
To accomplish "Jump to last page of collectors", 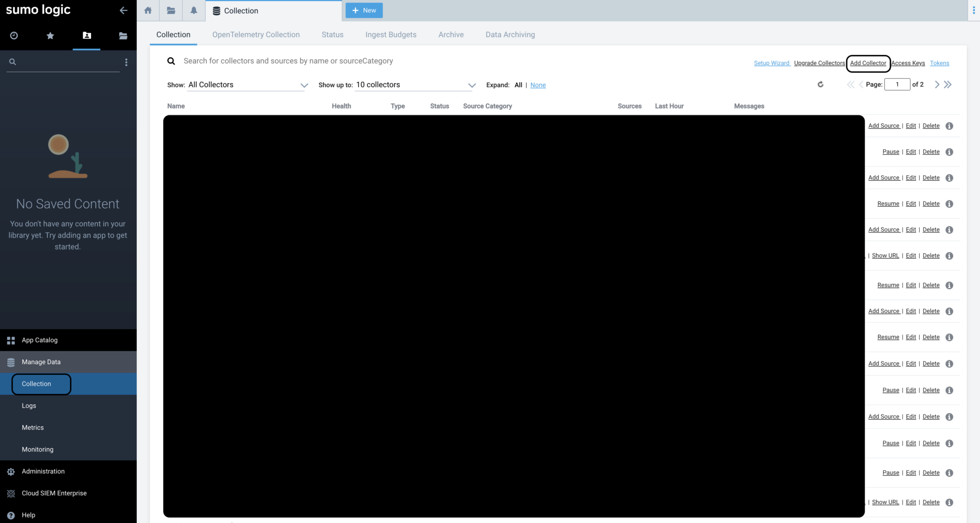I will [948, 85].
